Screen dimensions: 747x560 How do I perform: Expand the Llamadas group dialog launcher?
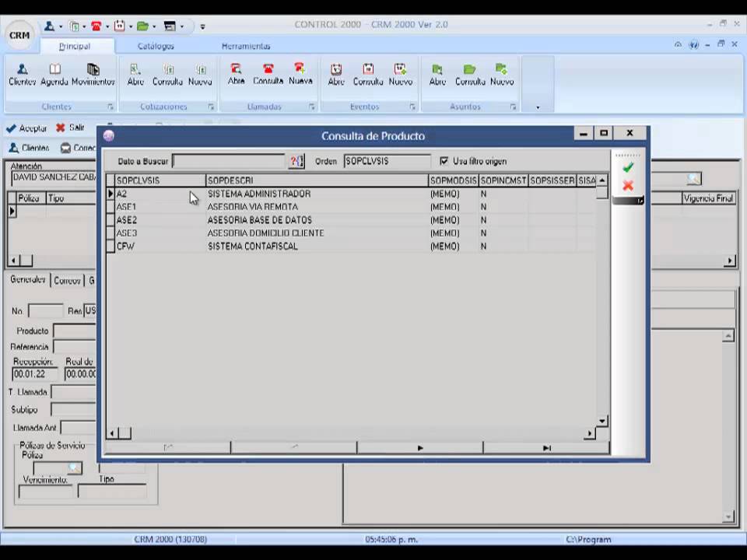click(312, 107)
